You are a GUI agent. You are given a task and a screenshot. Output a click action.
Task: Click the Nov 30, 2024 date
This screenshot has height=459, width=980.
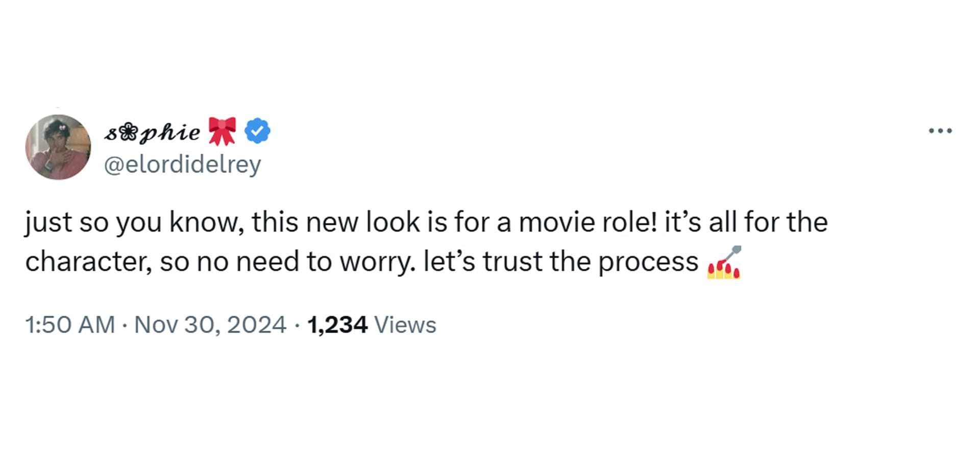210,325
